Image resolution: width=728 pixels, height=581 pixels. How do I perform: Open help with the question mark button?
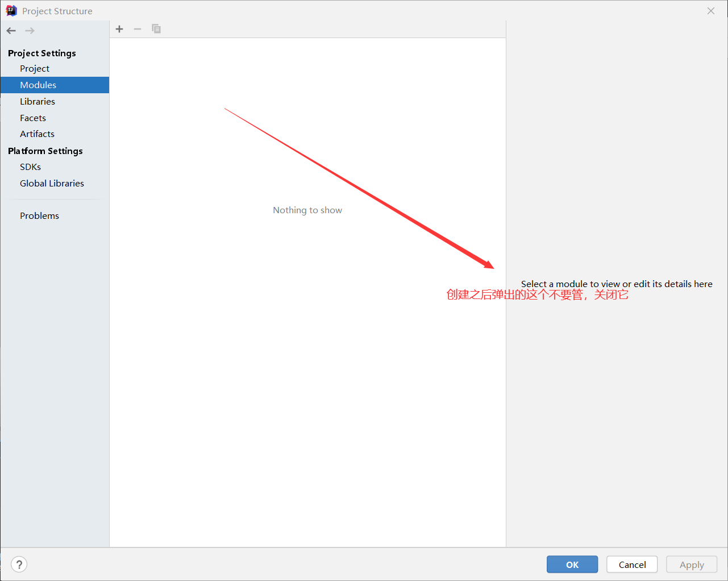tap(19, 565)
